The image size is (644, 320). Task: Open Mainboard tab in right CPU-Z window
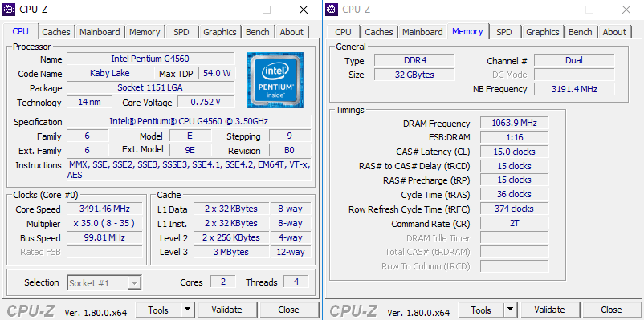click(x=422, y=32)
